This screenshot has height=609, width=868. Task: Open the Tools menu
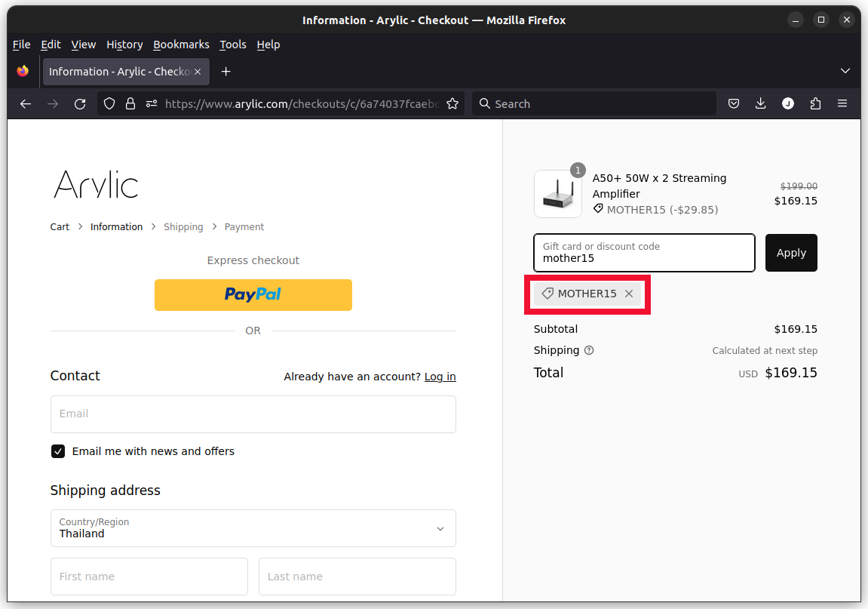232,45
